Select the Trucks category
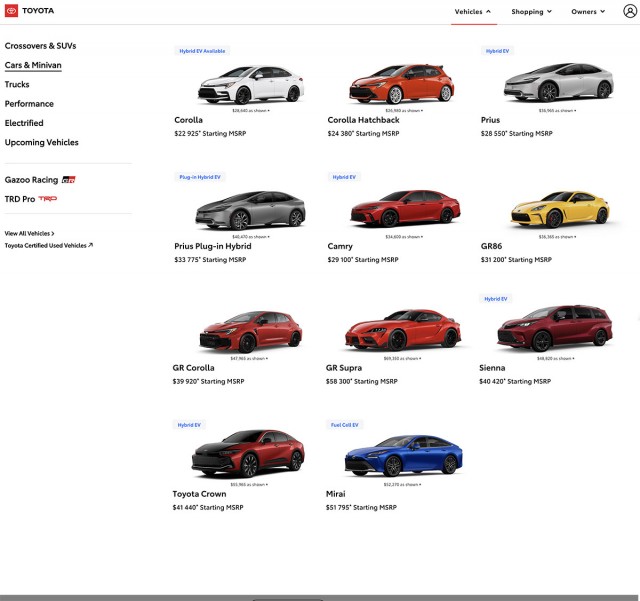640x601 pixels. pos(17,85)
